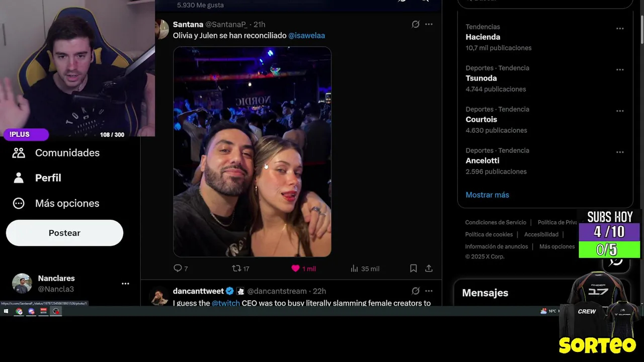
Task: View analytics showing 35 mil views
Action: coord(365,268)
